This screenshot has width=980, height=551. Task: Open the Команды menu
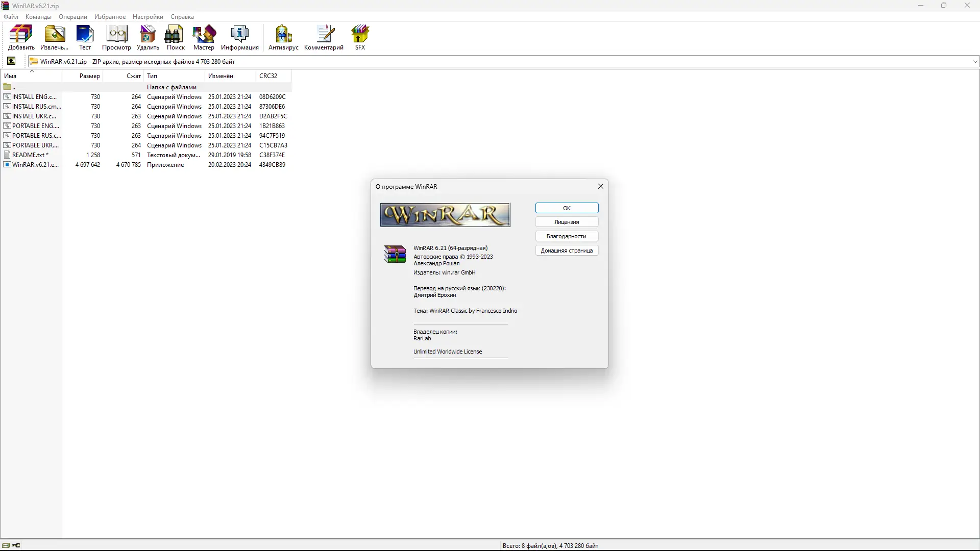click(38, 17)
